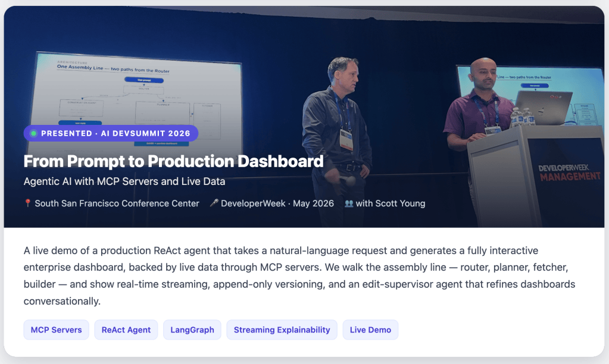Click the title From Prompt to Production Dashboard

point(173,161)
